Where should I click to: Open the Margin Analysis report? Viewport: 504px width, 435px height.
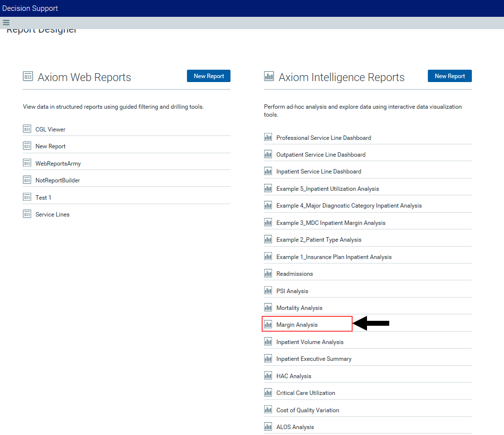click(x=297, y=325)
